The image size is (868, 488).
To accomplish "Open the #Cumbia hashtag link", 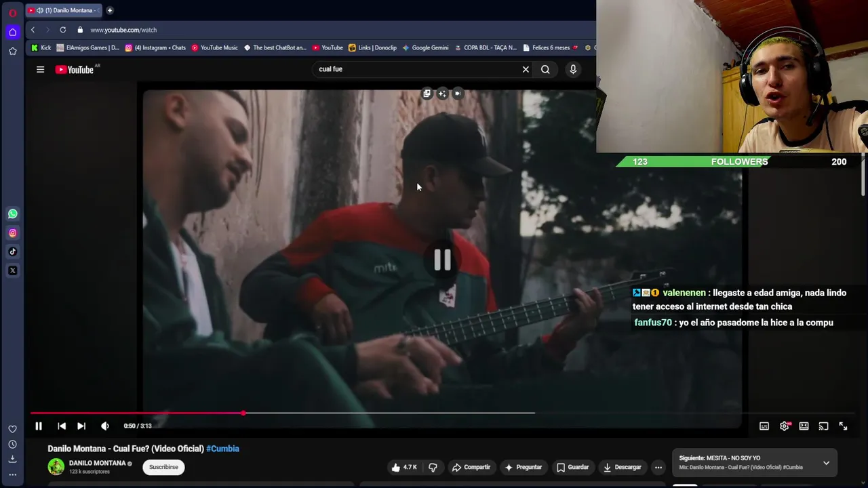I will click(x=222, y=449).
